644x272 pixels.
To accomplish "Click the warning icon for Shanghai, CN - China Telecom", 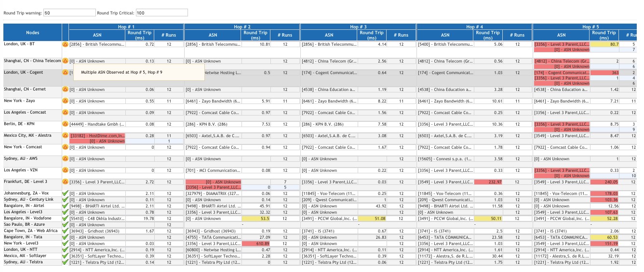I will pyautogui.click(x=65, y=61).
